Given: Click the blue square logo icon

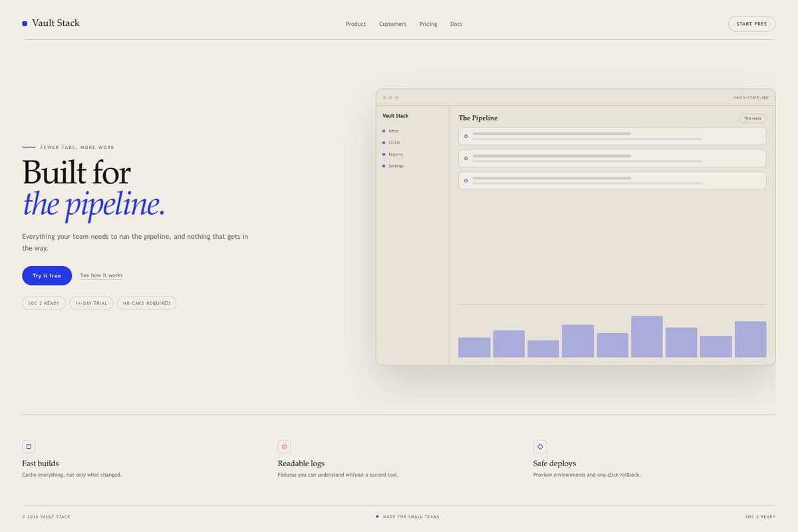Looking at the screenshot, I should tap(25, 23).
